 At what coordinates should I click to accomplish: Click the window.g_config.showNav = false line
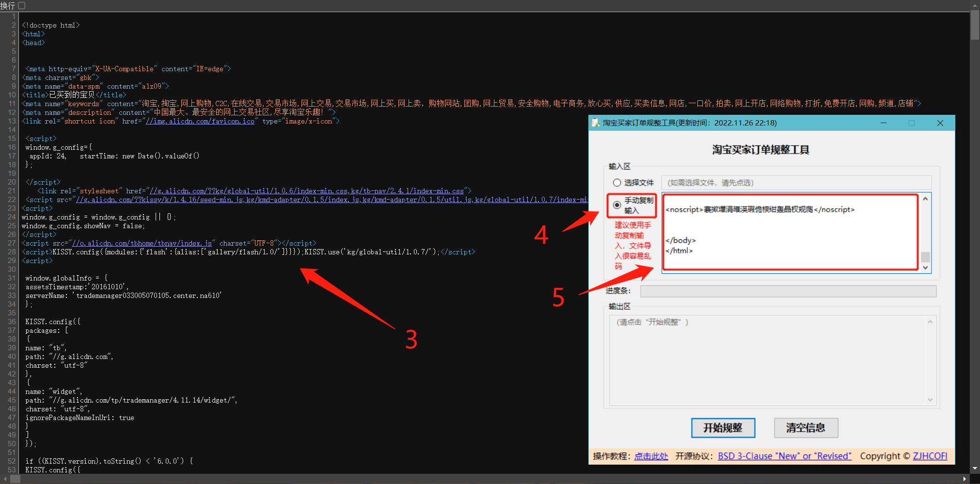pos(83,226)
